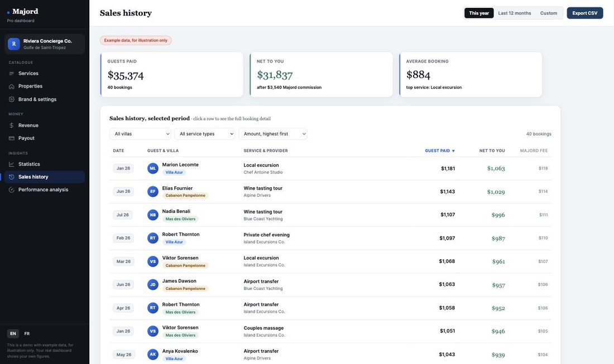This screenshot has width=614, height=364.
Task: Click the RT avatar in Apr 26 row
Action: [x=153, y=308]
